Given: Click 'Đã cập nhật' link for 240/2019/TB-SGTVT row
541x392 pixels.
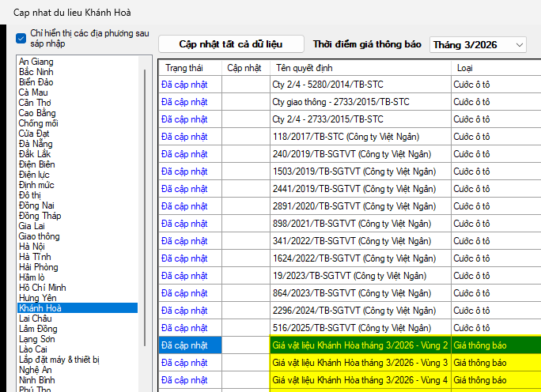Looking at the screenshot, I should (184, 154).
